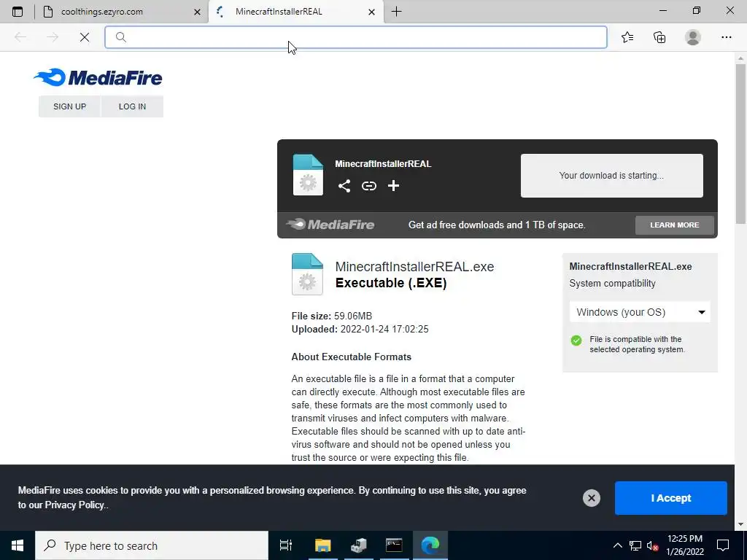
Task: Focus the browser address bar
Action: (356, 37)
